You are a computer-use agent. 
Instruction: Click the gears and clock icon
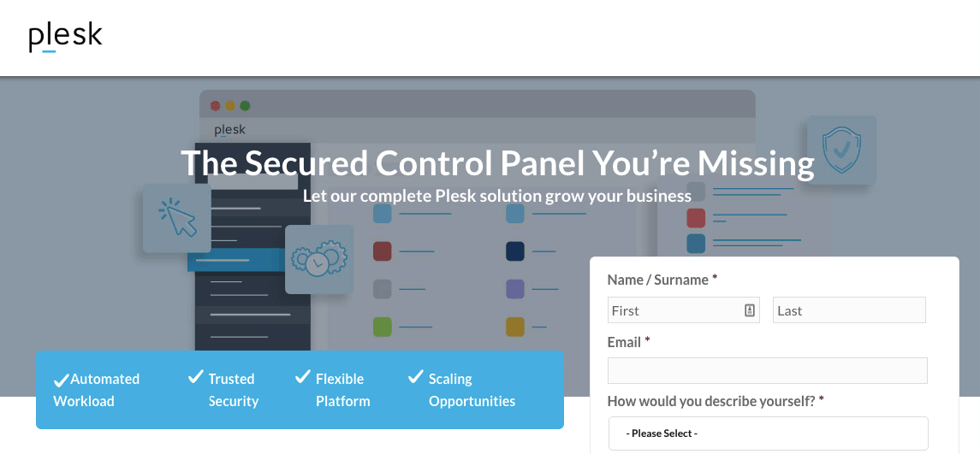(x=319, y=259)
